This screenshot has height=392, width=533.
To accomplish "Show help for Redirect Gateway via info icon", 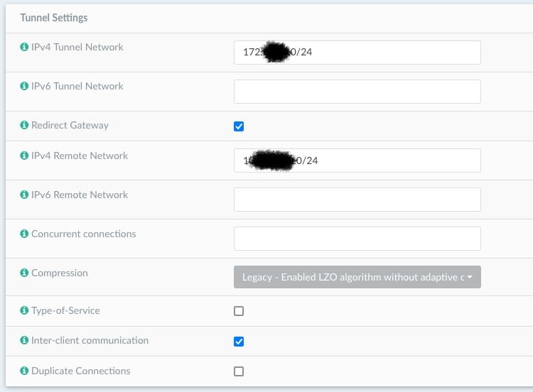I will coord(25,126).
